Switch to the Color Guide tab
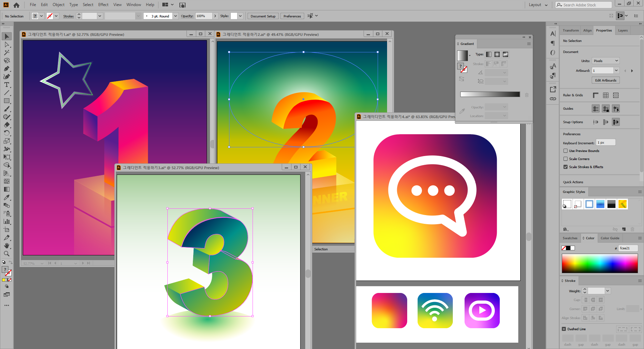This screenshot has width=644, height=349. coord(610,238)
